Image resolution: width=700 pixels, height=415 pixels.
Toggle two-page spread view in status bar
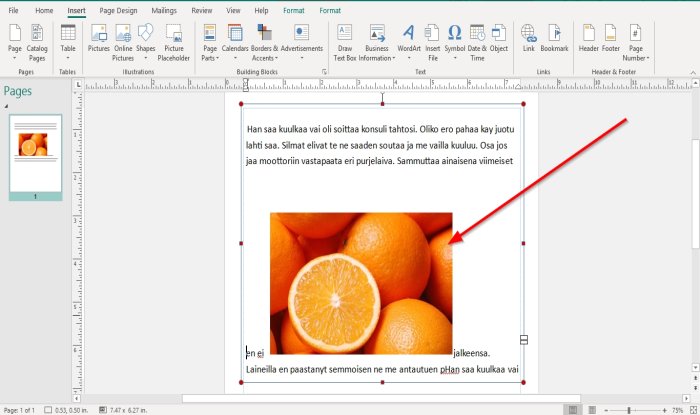pyautogui.click(x=592, y=410)
